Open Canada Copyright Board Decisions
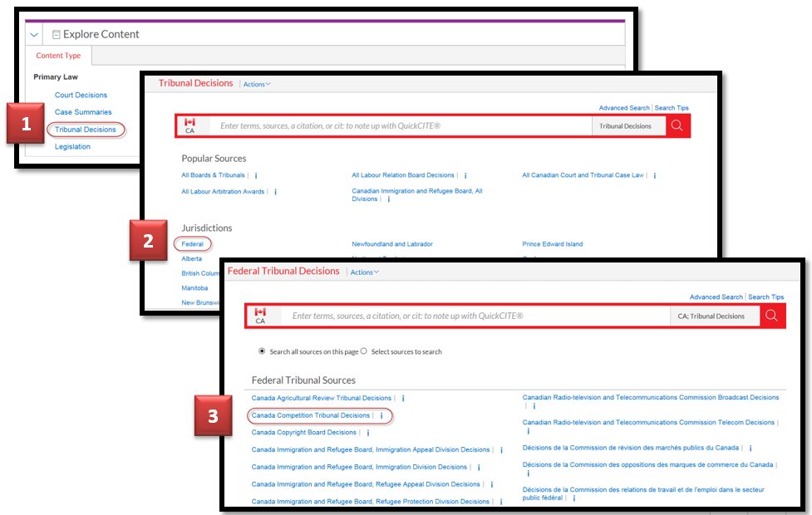812x515 pixels. click(304, 433)
